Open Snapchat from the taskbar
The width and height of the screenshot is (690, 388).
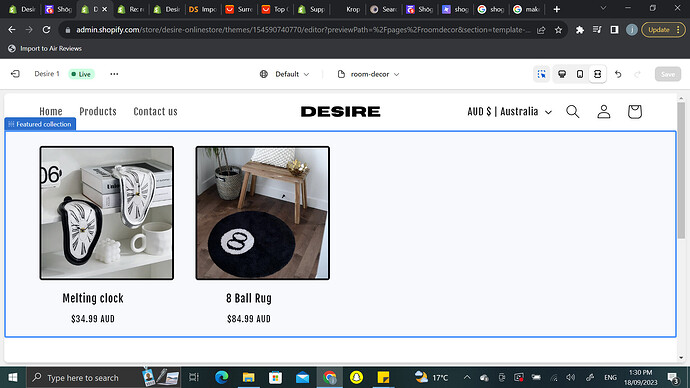356,377
